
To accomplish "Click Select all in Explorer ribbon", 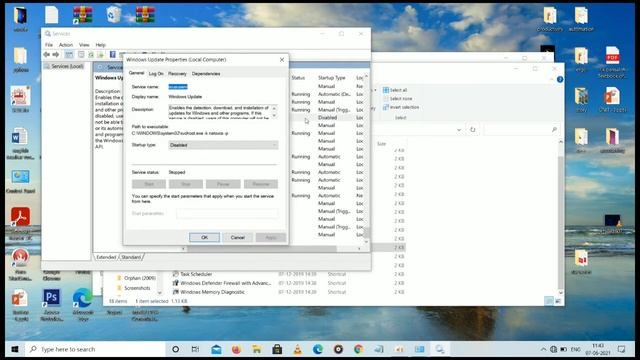I will click(395, 90).
